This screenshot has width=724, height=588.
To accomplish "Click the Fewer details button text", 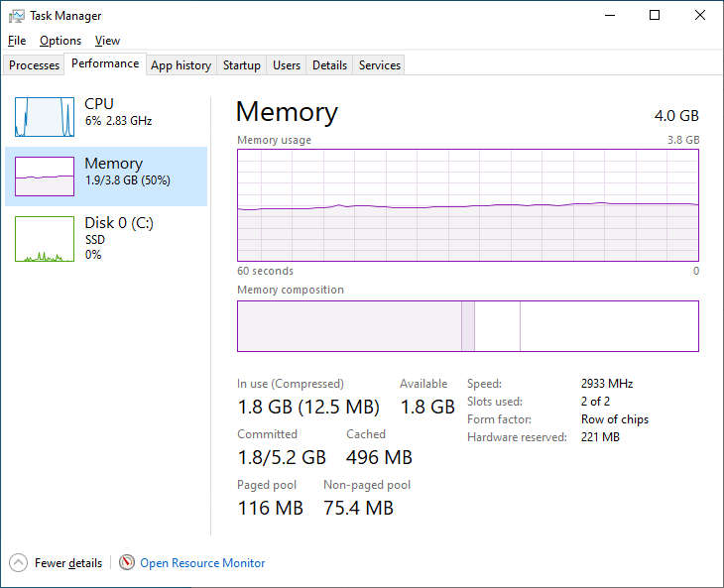I will click(68, 563).
